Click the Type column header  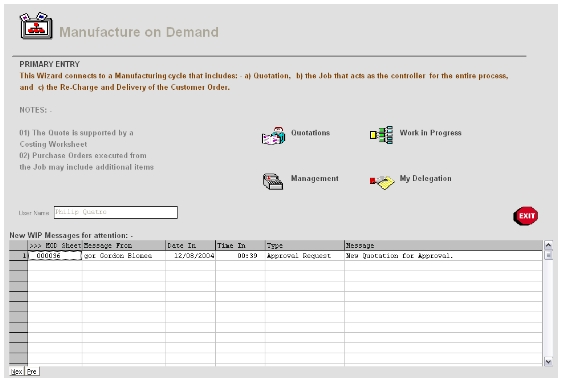click(305, 246)
